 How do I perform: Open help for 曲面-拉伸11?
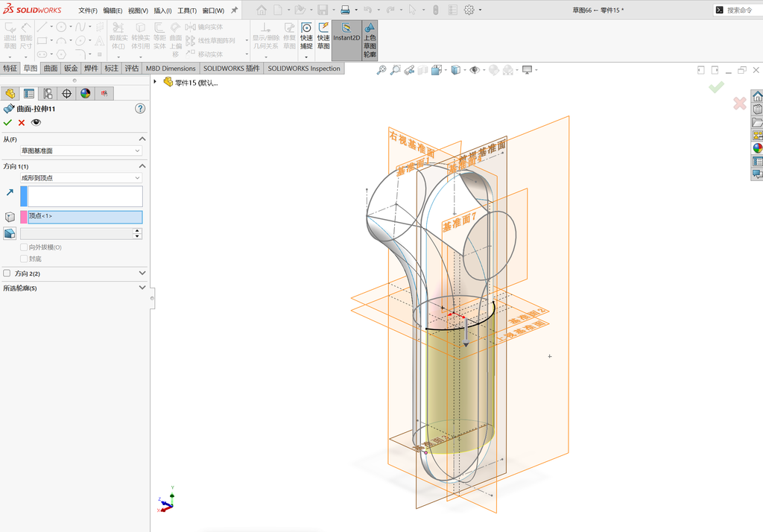(140, 109)
